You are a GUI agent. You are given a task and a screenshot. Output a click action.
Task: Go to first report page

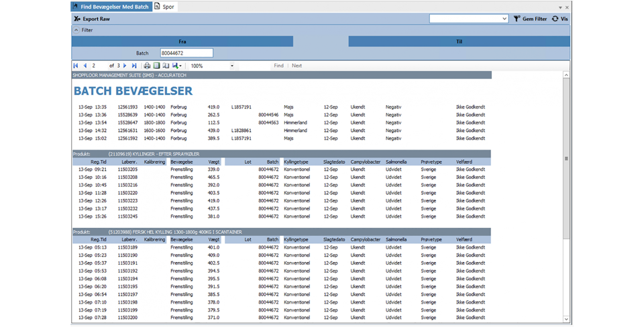76,66
